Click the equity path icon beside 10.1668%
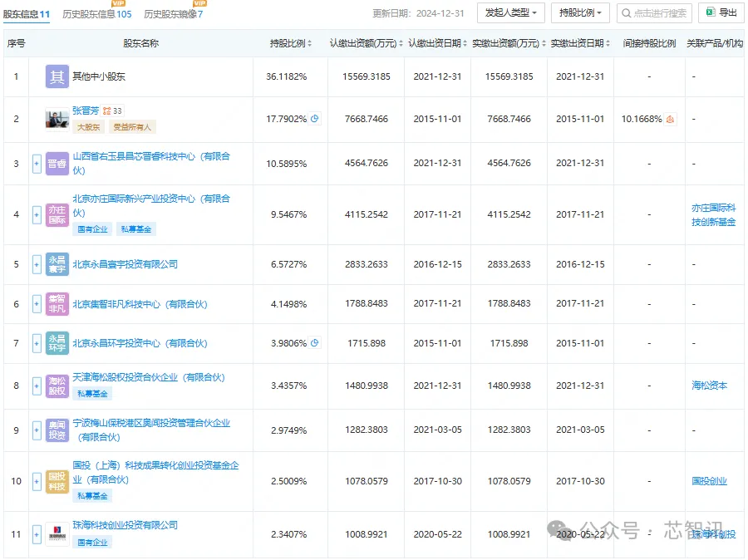 click(670, 119)
